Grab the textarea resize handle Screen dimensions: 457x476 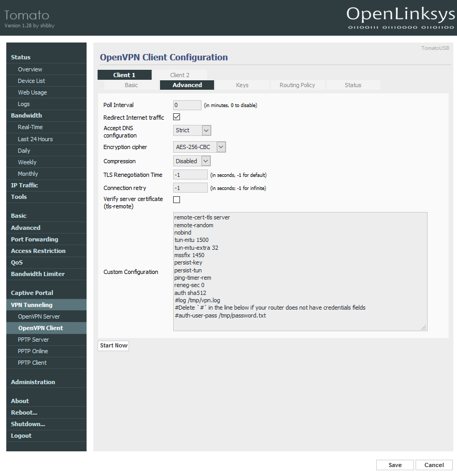424,327
